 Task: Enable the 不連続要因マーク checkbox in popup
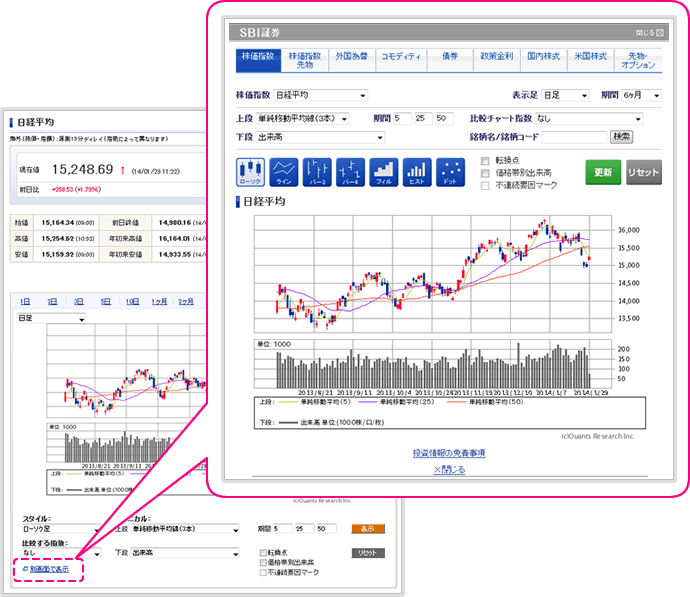click(x=485, y=186)
